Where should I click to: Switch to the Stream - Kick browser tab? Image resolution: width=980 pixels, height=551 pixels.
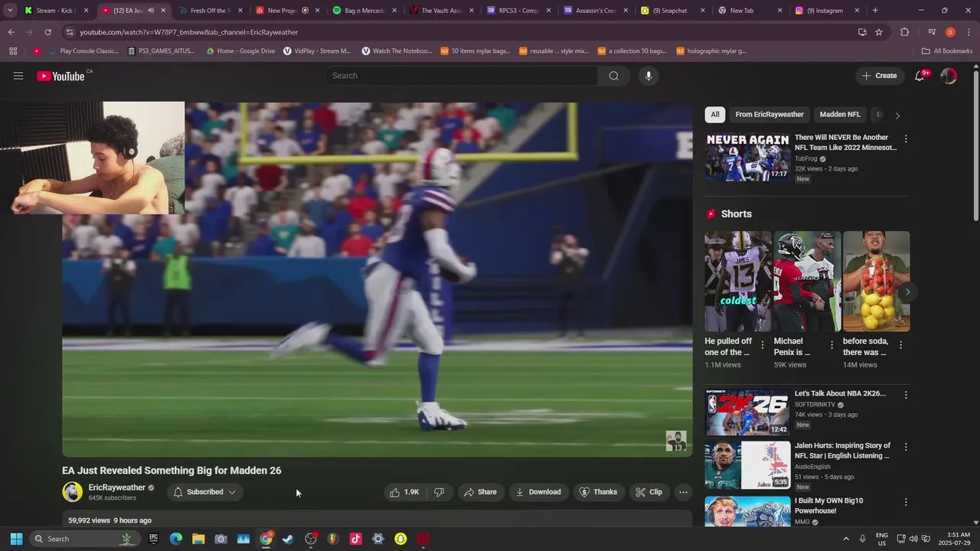pyautogui.click(x=56, y=11)
